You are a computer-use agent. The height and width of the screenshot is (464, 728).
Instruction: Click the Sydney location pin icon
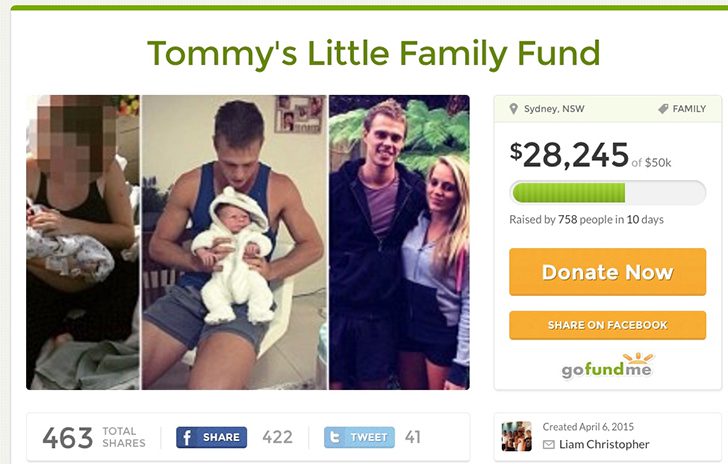tap(513, 109)
